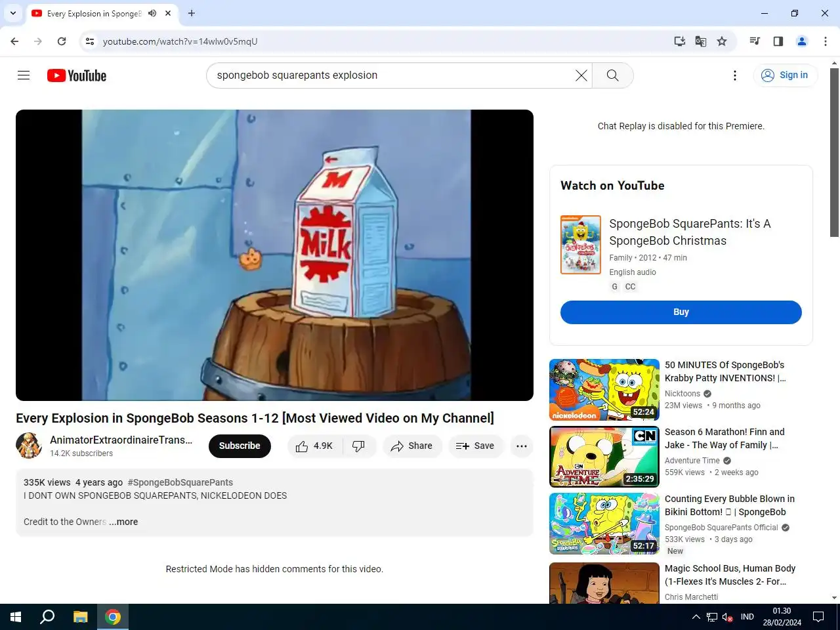The height and width of the screenshot is (630, 840).
Task: Save the video to a playlist
Action: click(475, 446)
